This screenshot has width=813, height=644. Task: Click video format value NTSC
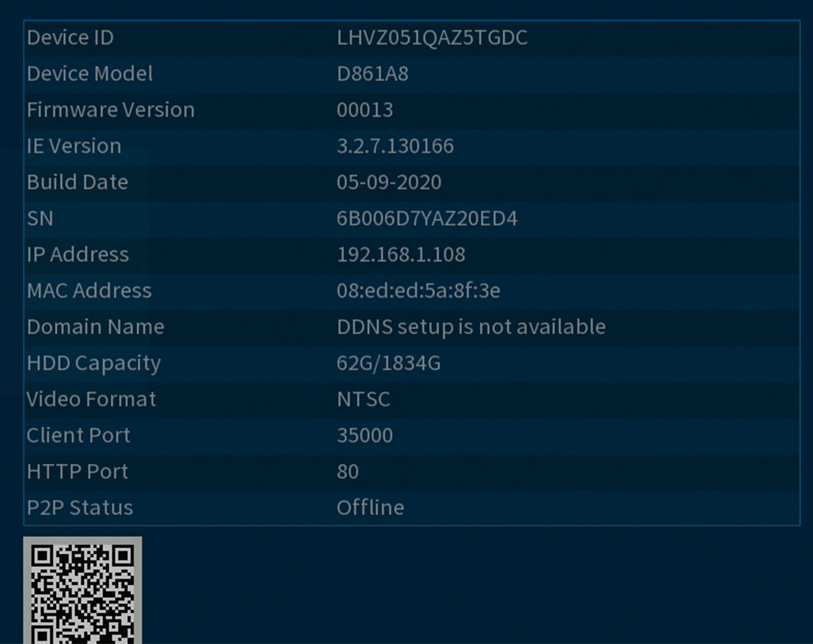point(363,399)
